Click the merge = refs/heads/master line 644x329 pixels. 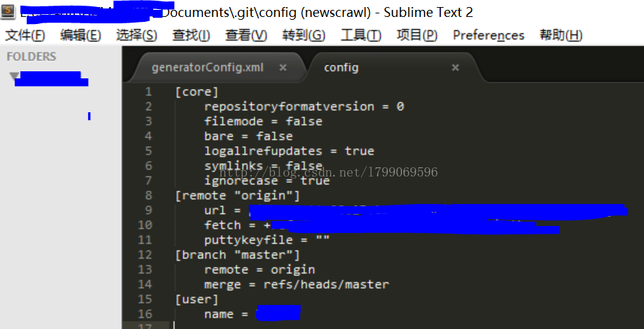[x=296, y=285]
